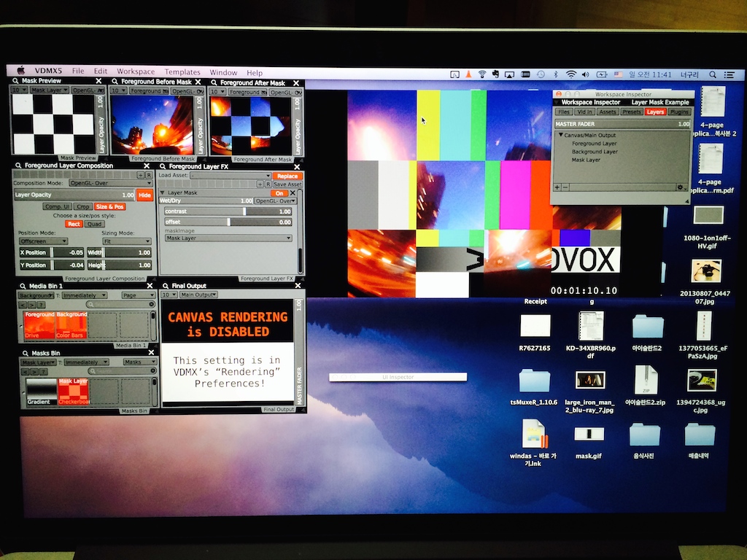This screenshot has height=560, width=747.
Task: Click the plus button in Foreground Layer FX presets
Action: (x=260, y=184)
